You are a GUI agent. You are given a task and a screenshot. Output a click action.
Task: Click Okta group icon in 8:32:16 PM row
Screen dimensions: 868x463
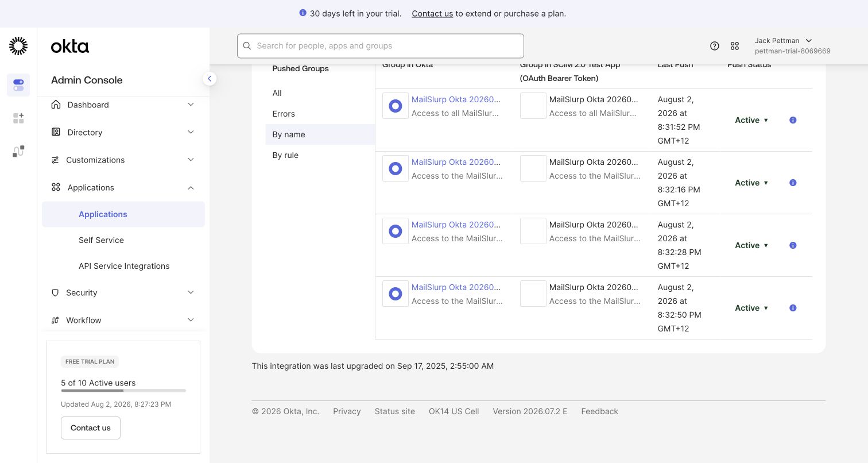[x=396, y=168]
